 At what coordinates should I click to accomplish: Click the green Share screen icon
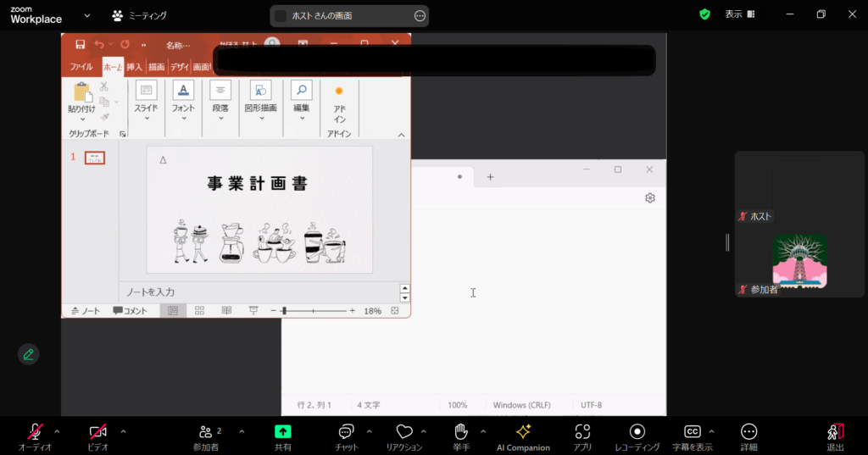point(283,432)
